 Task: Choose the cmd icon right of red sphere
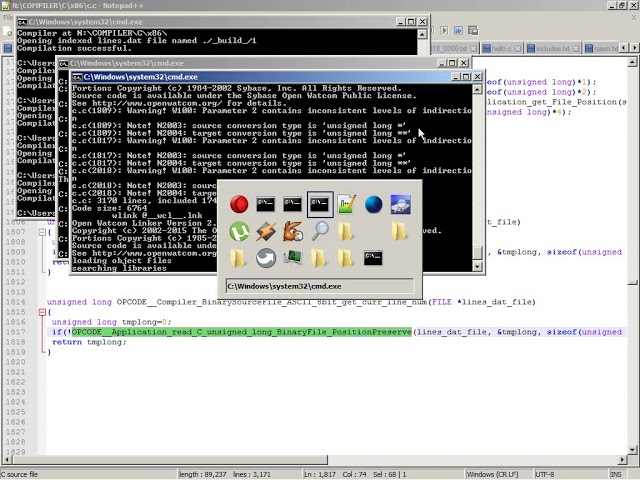[266, 204]
